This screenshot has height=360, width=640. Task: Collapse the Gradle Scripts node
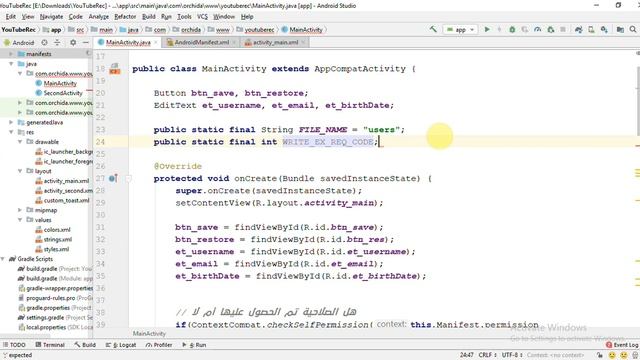(3, 259)
